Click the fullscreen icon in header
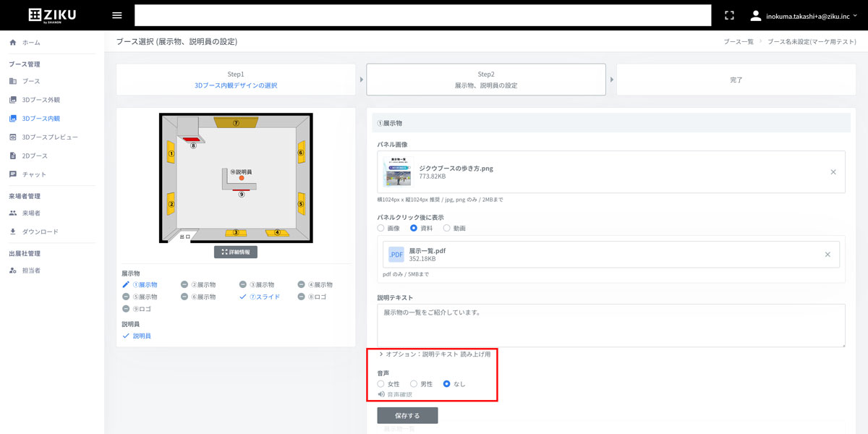 coord(729,15)
